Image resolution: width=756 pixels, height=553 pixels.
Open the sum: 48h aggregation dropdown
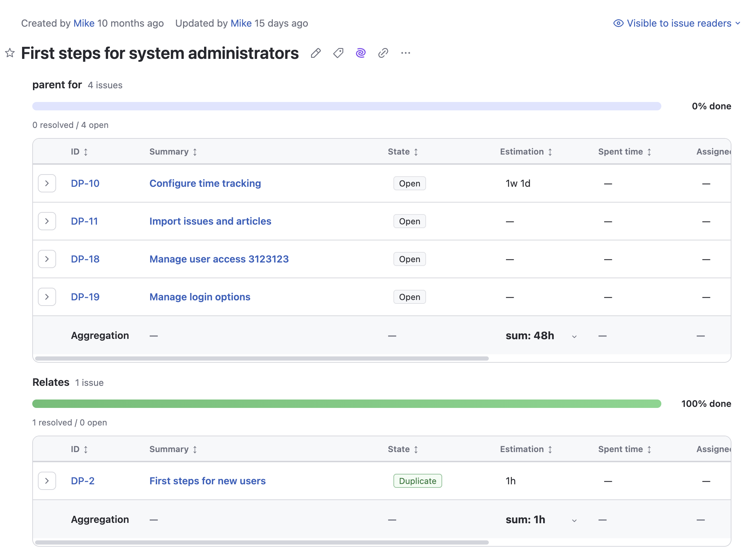click(574, 336)
